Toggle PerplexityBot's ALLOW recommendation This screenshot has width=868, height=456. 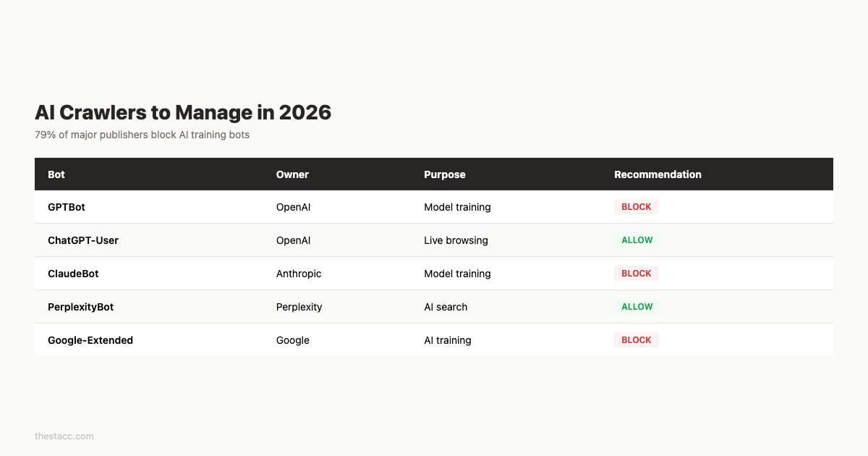coord(637,306)
